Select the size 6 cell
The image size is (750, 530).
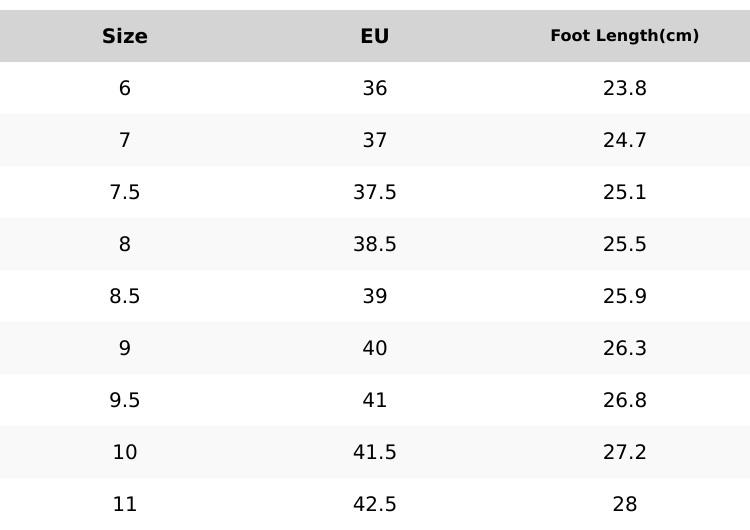[125, 88]
